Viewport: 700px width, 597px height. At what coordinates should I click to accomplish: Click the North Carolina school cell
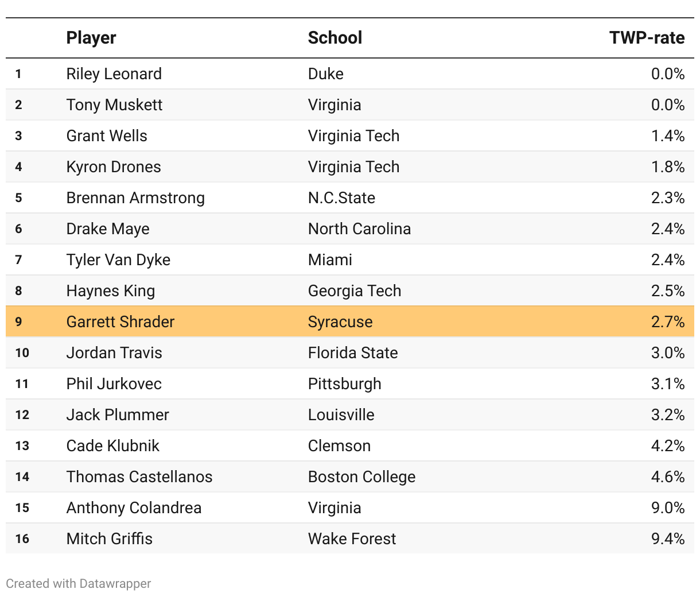tap(359, 229)
